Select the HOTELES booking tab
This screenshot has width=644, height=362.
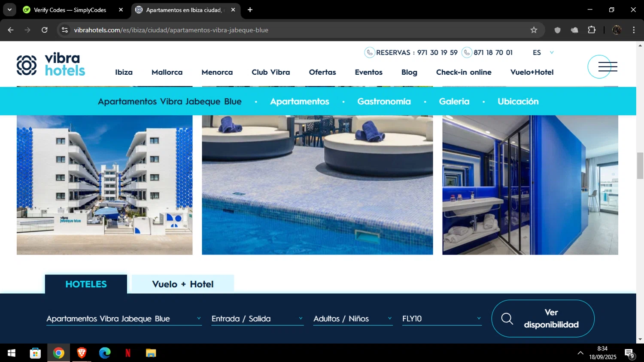point(86,284)
